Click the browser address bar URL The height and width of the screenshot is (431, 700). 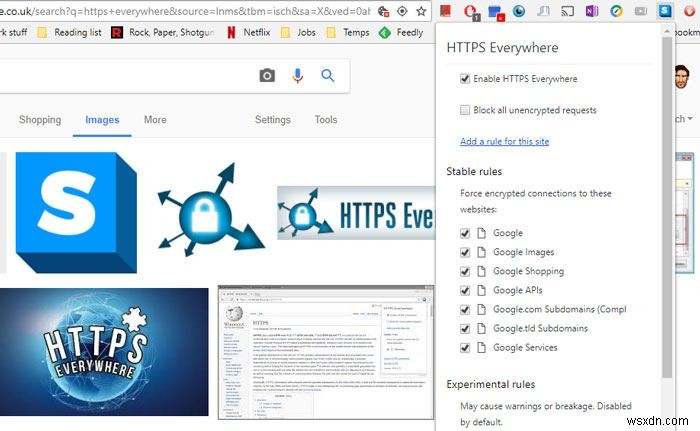(x=185, y=11)
